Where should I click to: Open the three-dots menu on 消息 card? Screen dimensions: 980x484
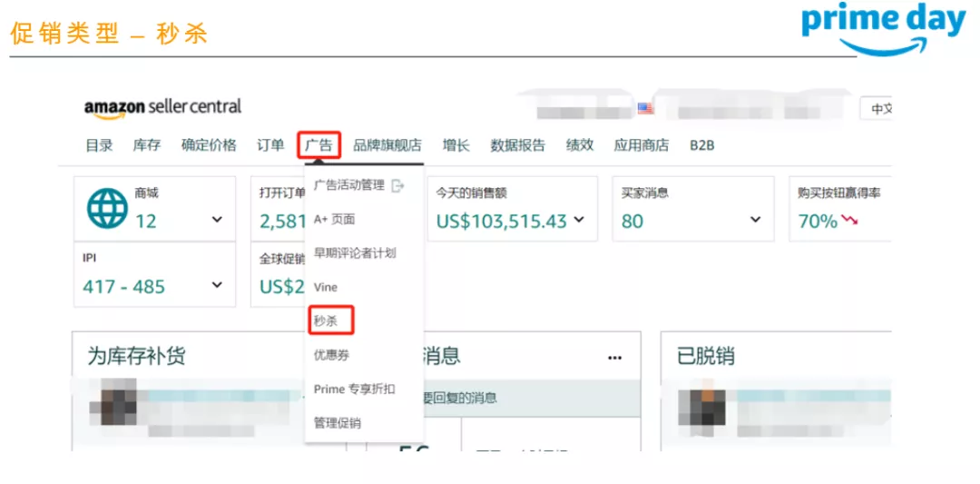(615, 358)
